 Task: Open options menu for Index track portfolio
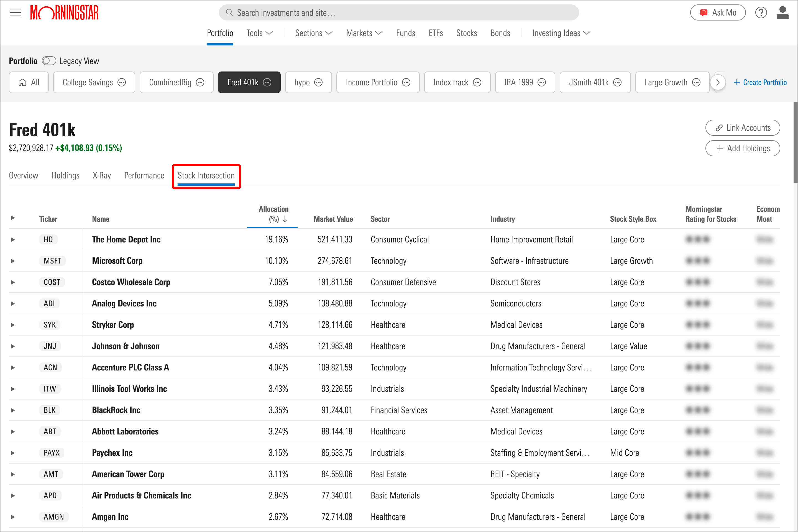point(477,83)
